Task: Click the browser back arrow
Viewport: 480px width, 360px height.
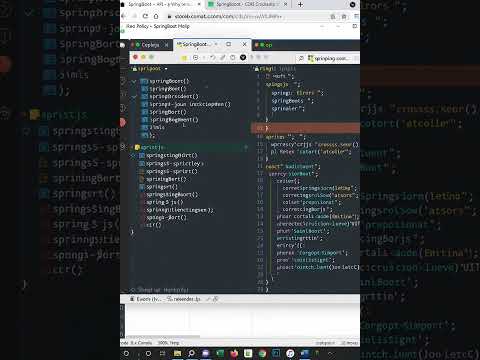Action: tap(124, 16)
